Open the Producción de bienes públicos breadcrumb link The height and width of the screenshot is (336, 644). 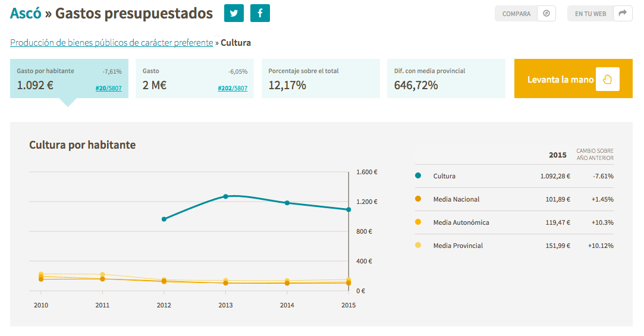(x=112, y=43)
